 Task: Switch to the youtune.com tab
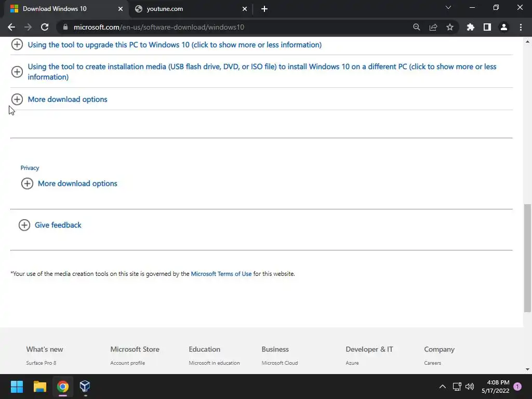tap(190, 9)
